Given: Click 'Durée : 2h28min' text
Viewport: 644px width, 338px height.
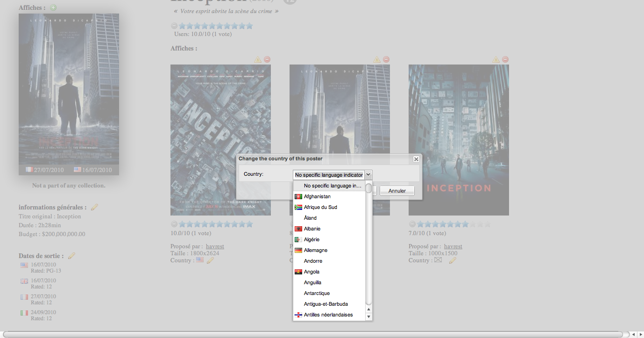Looking at the screenshot, I should [40, 225].
